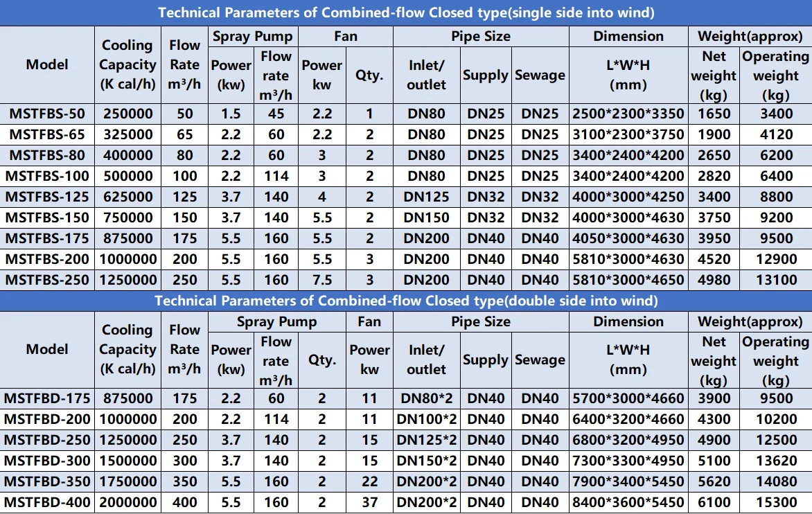Click net weight 2820
812x514 pixels.
(714, 176)
